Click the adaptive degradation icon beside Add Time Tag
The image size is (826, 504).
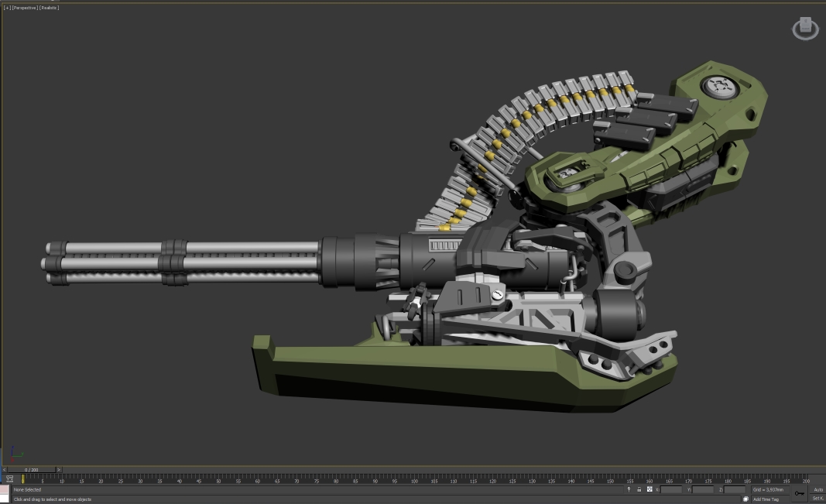pyautogui.click(x=745, y=499)
